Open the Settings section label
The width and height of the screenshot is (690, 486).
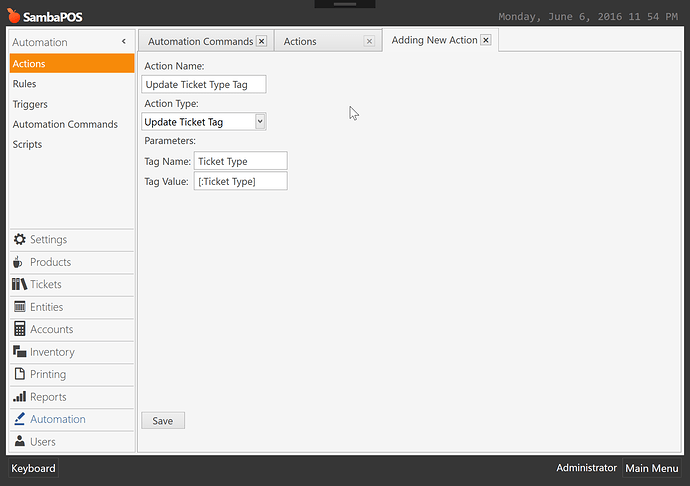pyautogui.click(x=48, y=239)
